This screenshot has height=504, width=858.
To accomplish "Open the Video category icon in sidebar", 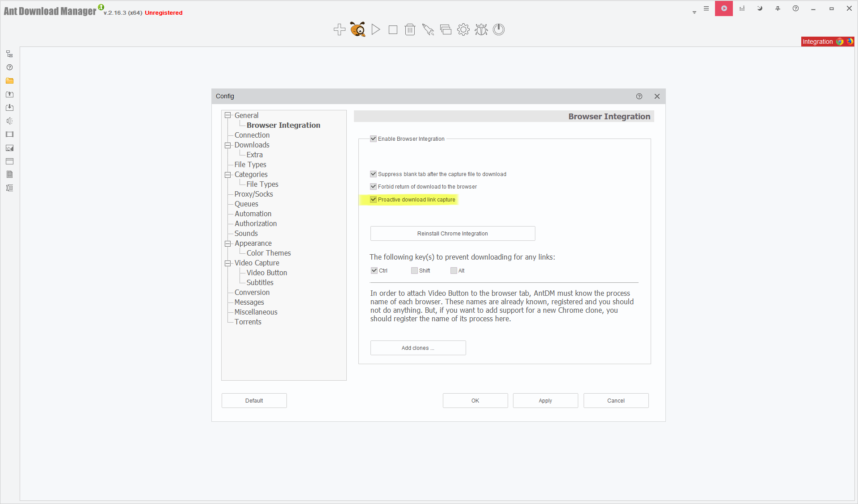I will coord(9,134).
